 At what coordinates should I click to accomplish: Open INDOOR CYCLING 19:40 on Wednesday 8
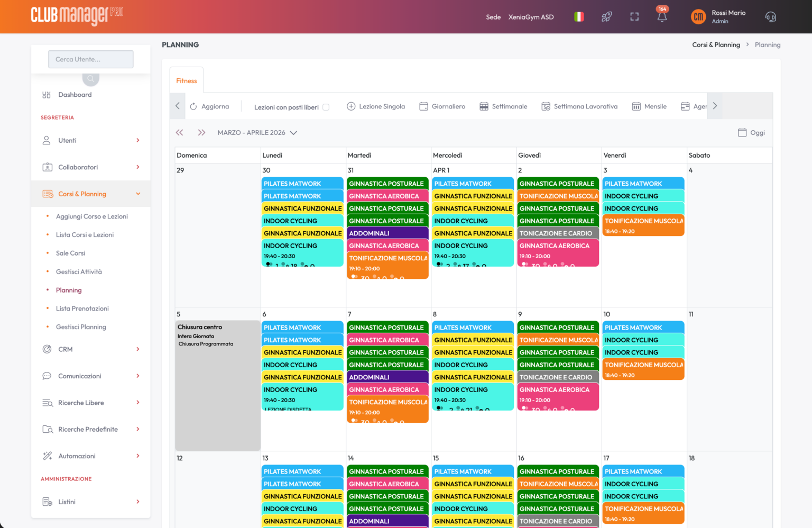pos(473,396)
